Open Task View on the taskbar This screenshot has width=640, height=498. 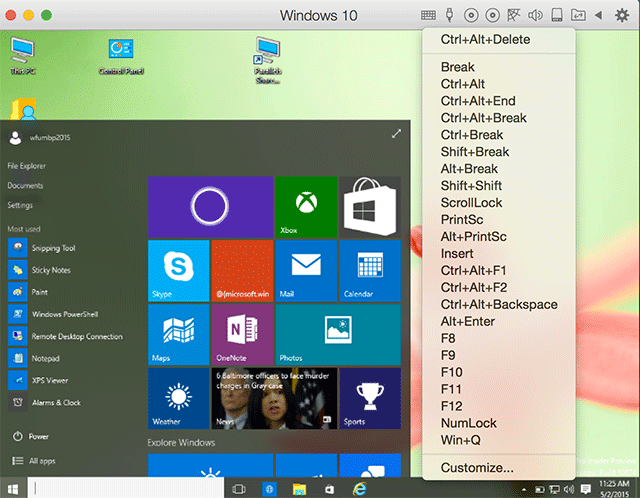pos(239,489)
